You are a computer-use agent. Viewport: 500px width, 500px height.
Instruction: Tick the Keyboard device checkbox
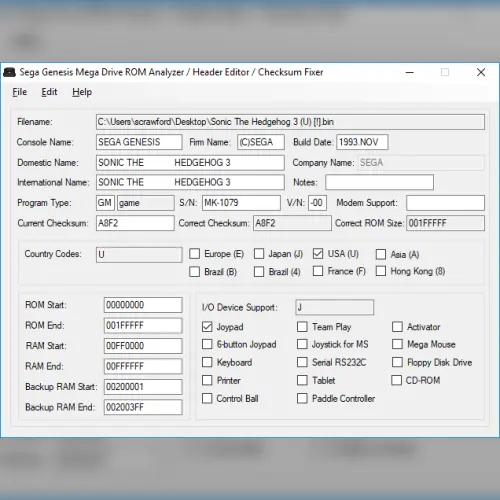[207, 362]
